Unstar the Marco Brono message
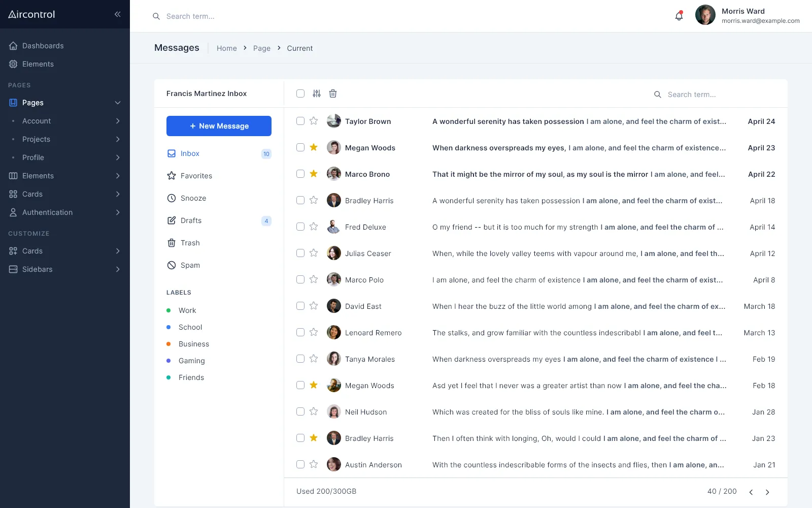The height and width of the screenshot is (508, 812). pyautogui.click(x=314, y=174)
